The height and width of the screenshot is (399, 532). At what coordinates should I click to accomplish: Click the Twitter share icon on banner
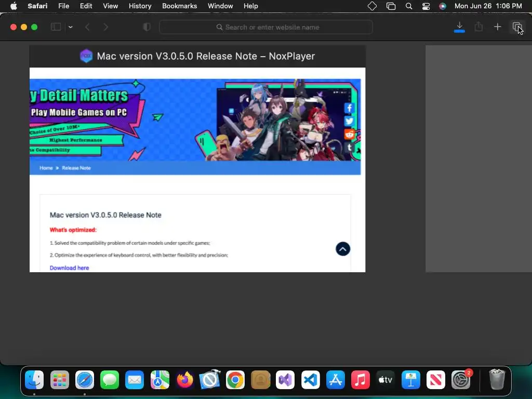(x=349, y=121)
